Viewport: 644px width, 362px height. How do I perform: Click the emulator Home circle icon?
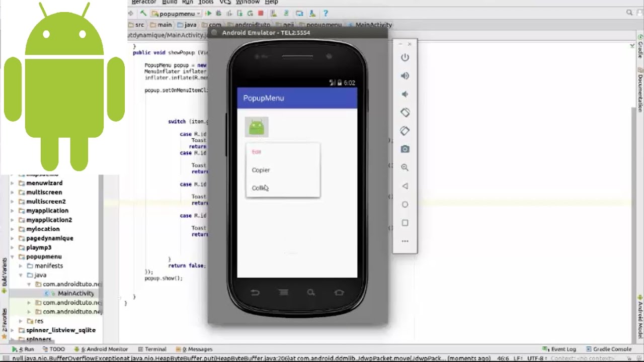pos(405,205)
